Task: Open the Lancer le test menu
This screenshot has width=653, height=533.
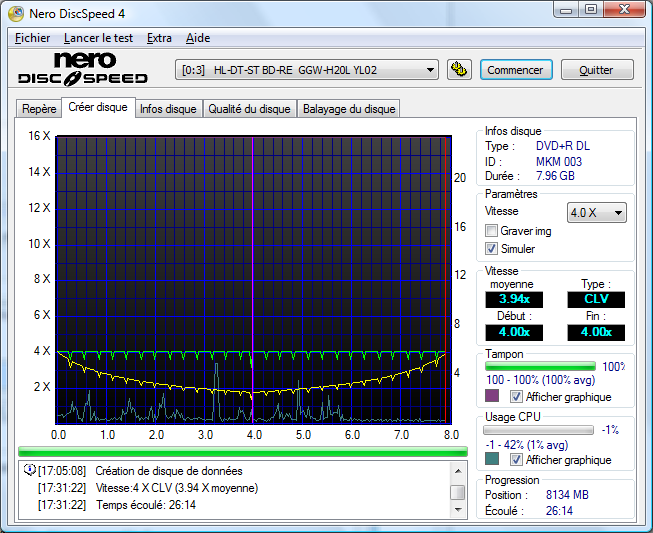Action: (98, 38)
